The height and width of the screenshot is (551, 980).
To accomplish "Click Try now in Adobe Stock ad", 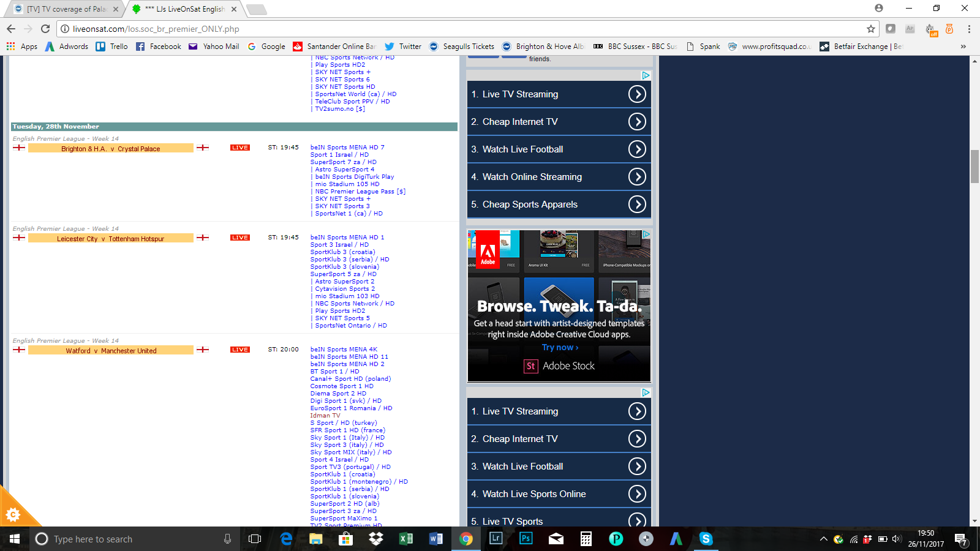I will pyautogui.click(x=560, y=347).
